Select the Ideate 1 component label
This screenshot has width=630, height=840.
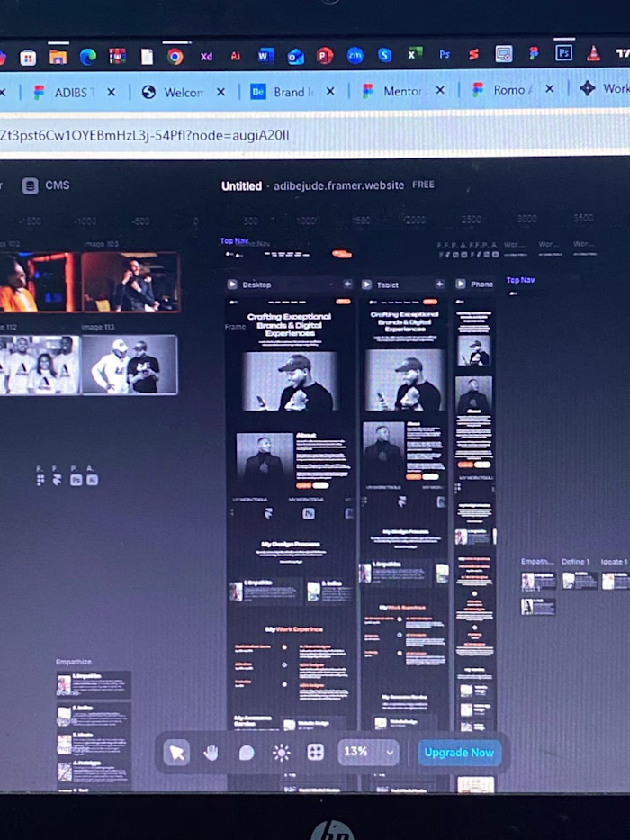[x=614, y=562]
